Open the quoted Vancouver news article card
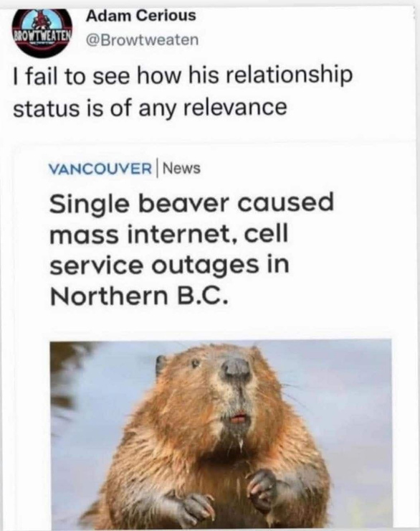The width and height of the screenshot is (420, 531). click(x=214, y=337)
